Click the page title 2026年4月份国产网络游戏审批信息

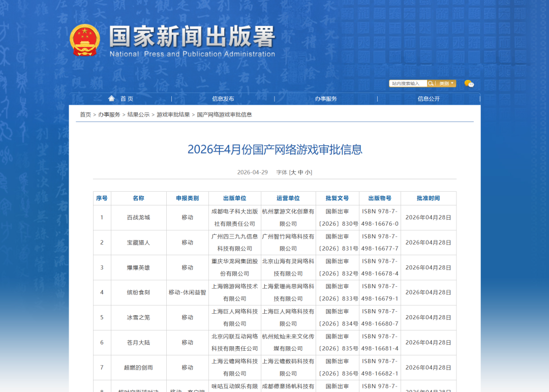(x=275, y=149)
